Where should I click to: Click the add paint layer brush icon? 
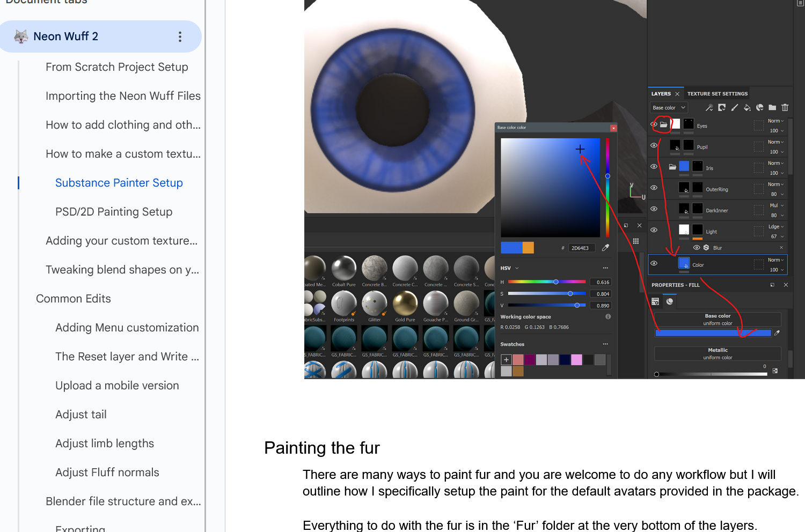(735, 108)
